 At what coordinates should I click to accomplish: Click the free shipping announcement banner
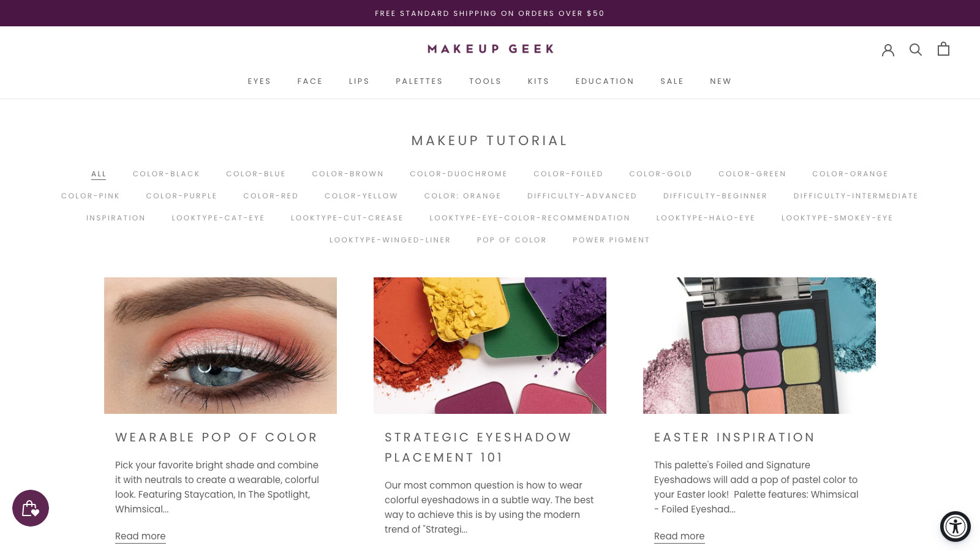(x=490, y=13)
